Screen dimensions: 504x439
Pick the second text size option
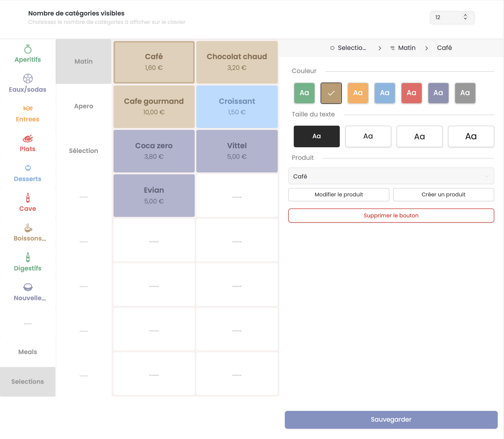368,136
